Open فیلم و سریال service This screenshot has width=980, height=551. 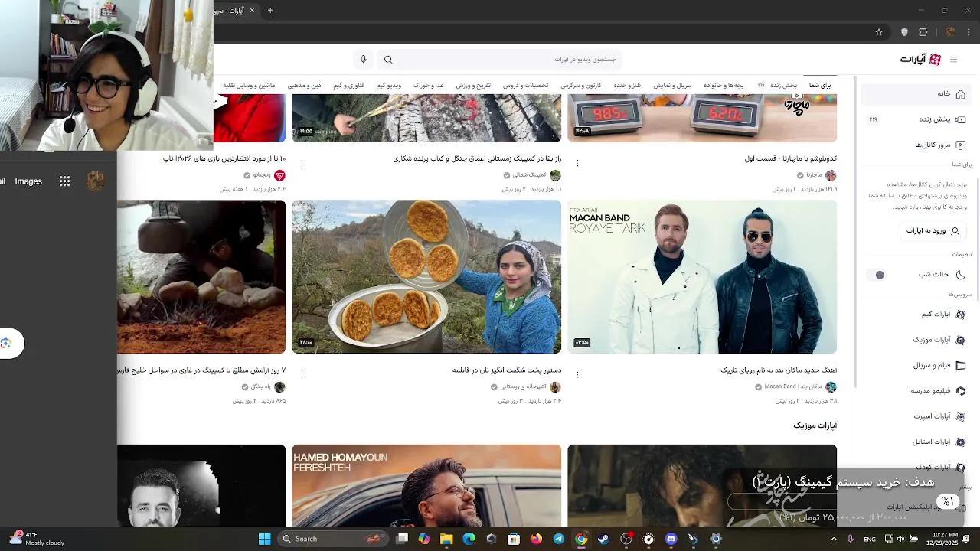coord(939,366)
